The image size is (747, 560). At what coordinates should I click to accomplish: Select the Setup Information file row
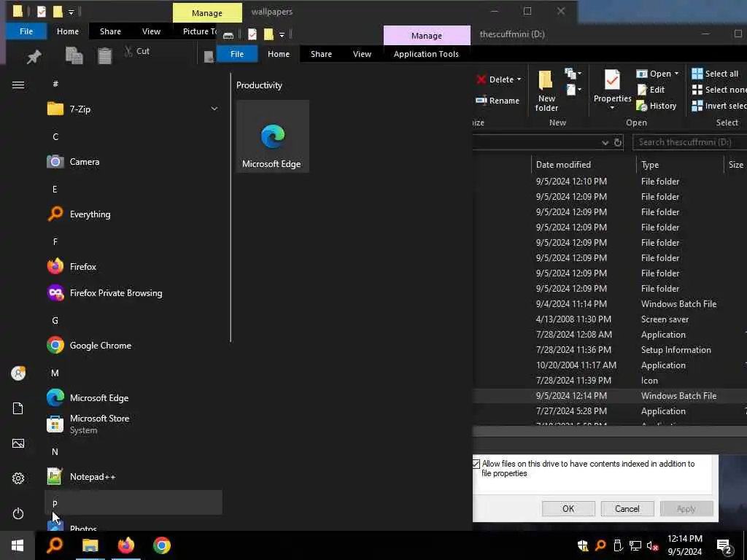coord(610,349)
